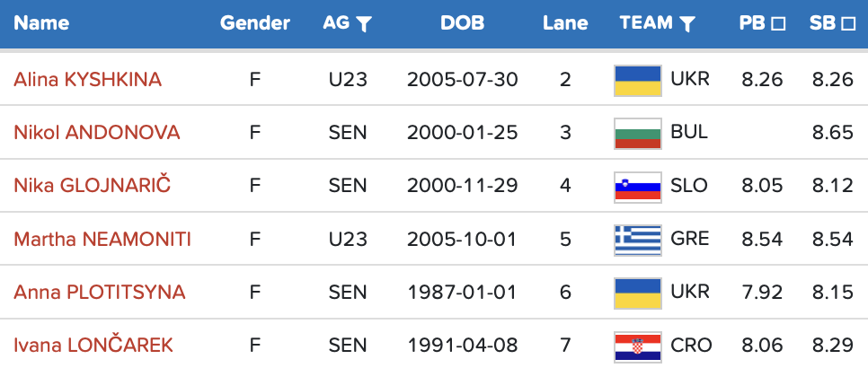This screenshot has width=868, height=368.
Task: Open Alina KYSHKINA's athlete profile
Action: pyautogui.click(x=88, y=80)
